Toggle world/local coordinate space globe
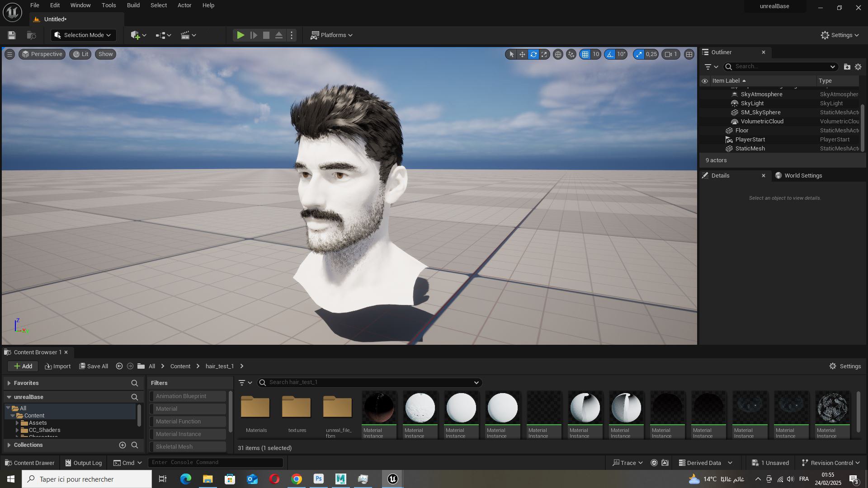Image resolution: width=868 pixels, height=488 pixels. [x=558, y=54]
